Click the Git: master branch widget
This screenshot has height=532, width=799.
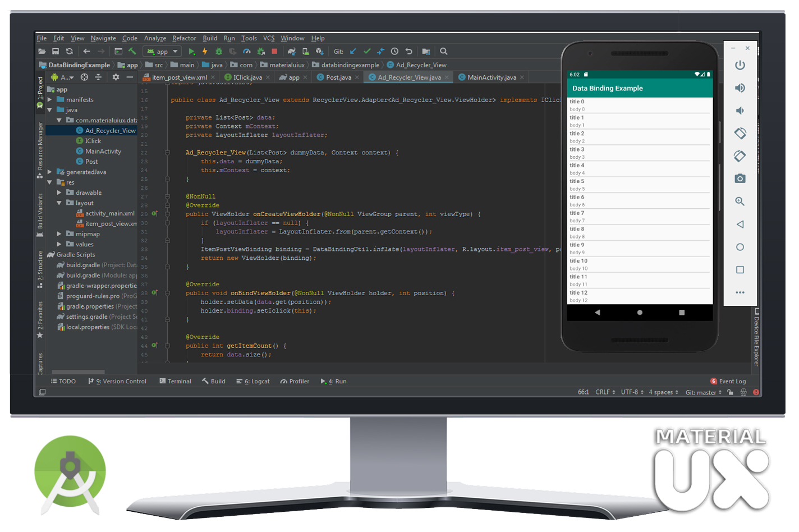point(704,393)
